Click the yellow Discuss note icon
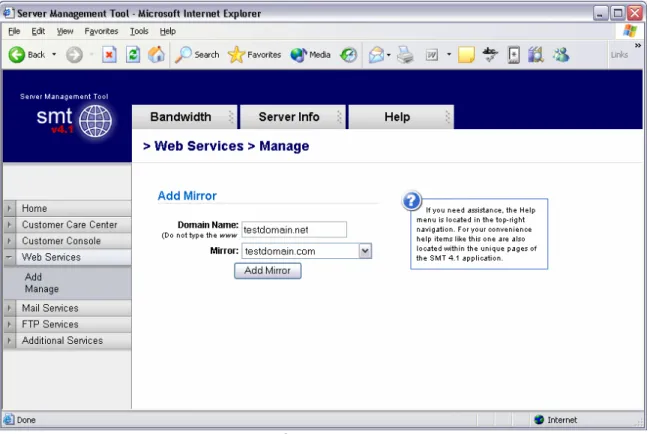Viewport: 650px width, 434px height. coord(466,55)
